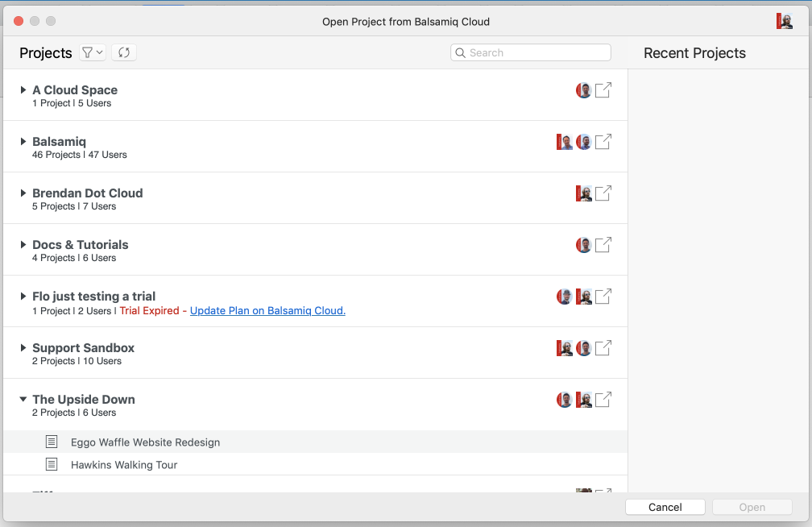Select Eggo Waffle Website Redesign project
Viewport: 812px width, 527px height.
tap(145, 442)
